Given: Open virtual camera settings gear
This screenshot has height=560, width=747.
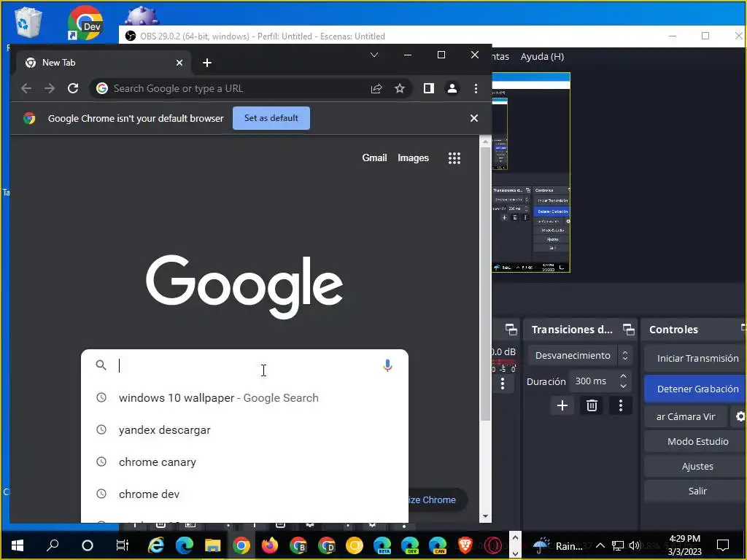Looking at the screenshot, I should click(740, 416).
